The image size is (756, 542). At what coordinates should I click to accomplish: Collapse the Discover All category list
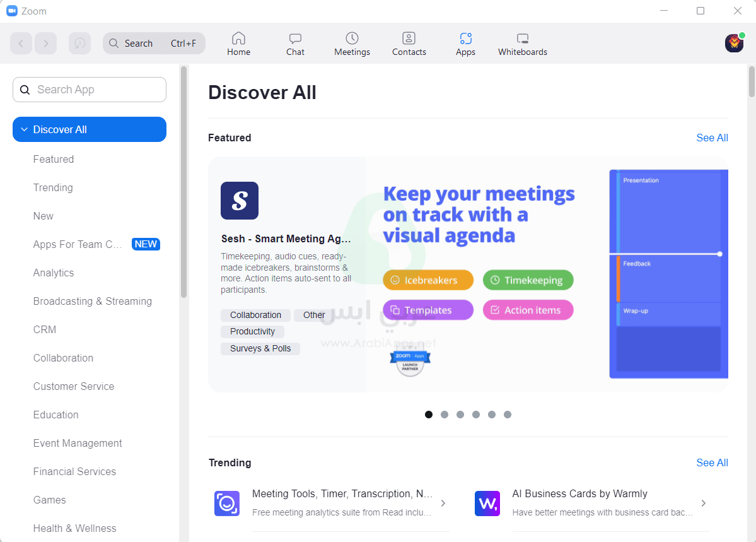click(x=25, y=129)
